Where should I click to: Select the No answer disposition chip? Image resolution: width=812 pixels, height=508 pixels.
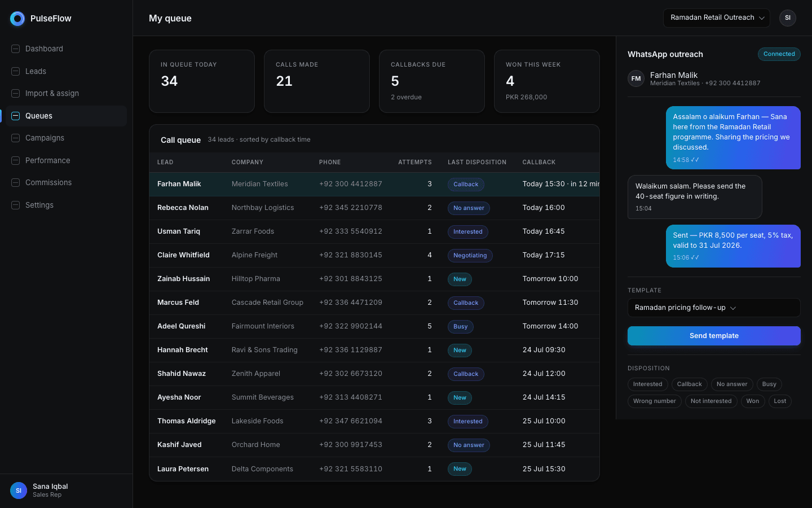[x=732, y=384]
